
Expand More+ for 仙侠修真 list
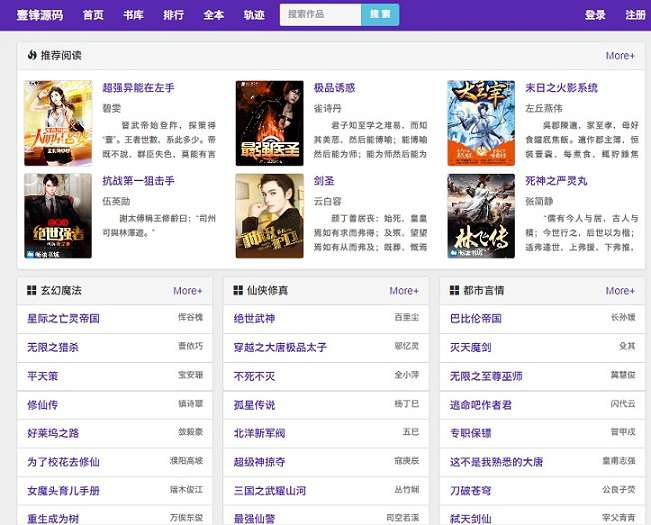(x=404, y=291)
